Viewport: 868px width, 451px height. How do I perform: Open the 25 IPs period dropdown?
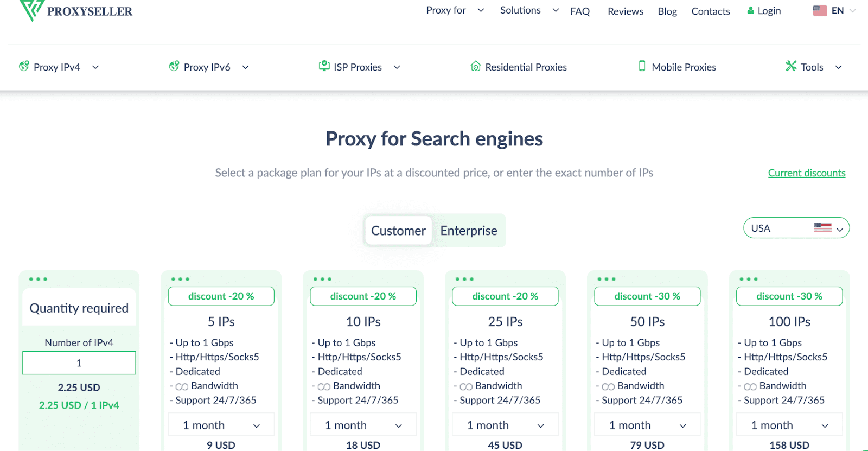506,425
